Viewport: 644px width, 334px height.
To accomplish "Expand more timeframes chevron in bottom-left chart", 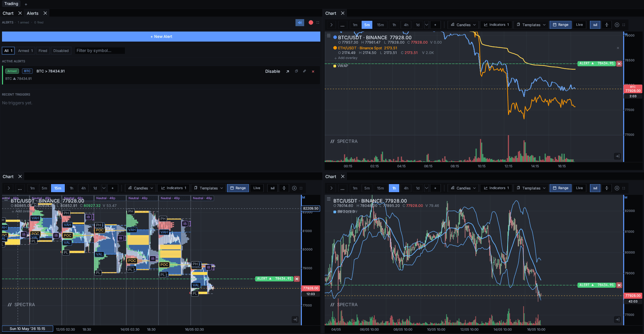I will point(104,188).
